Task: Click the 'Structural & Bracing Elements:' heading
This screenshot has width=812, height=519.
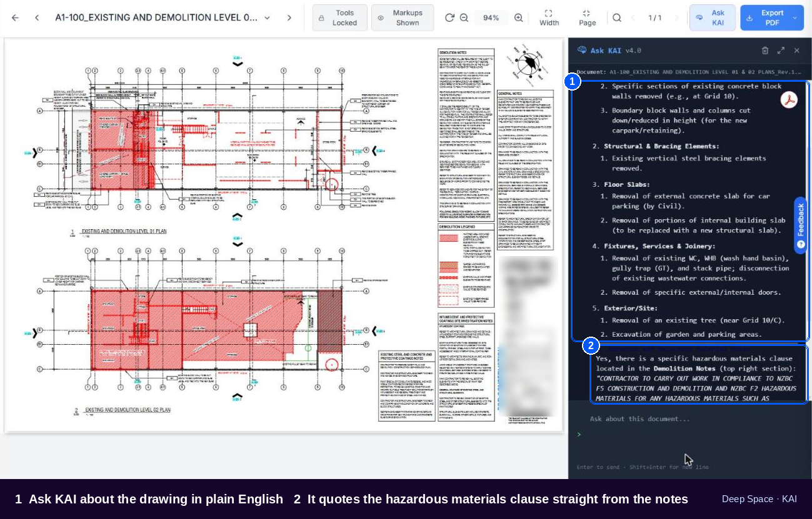Action: pyautogui.click(x=661, y=146)
